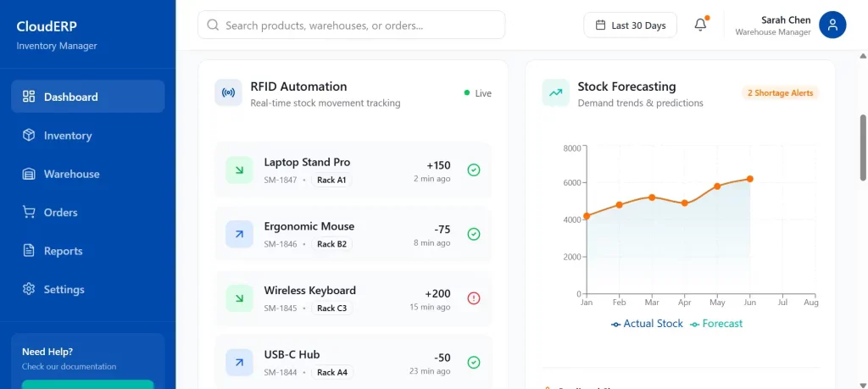Open the Last 30 Days date range
The width and height of the screenshot is (868, 389).
click(x=630, y=25)
